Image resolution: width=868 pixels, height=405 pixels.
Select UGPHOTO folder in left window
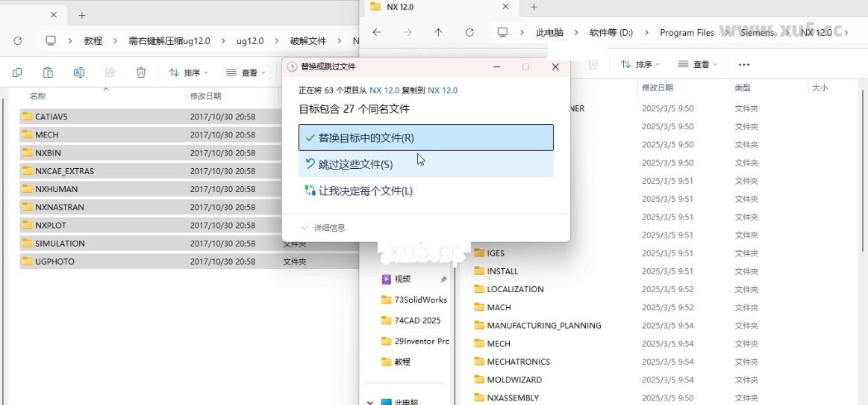click(x=188, y=262)
